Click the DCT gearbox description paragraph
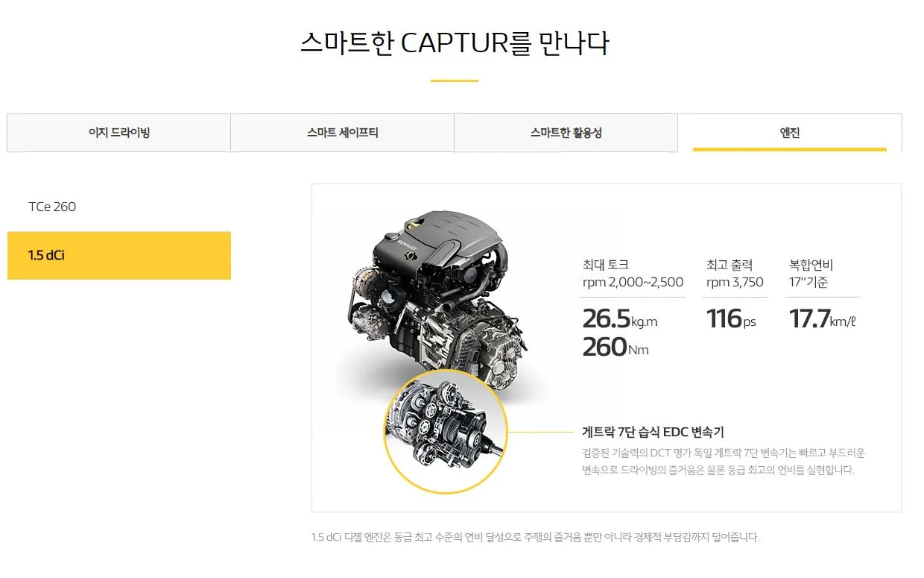Image resolution: width=924 pixels, height=578 pixels. 724,462
